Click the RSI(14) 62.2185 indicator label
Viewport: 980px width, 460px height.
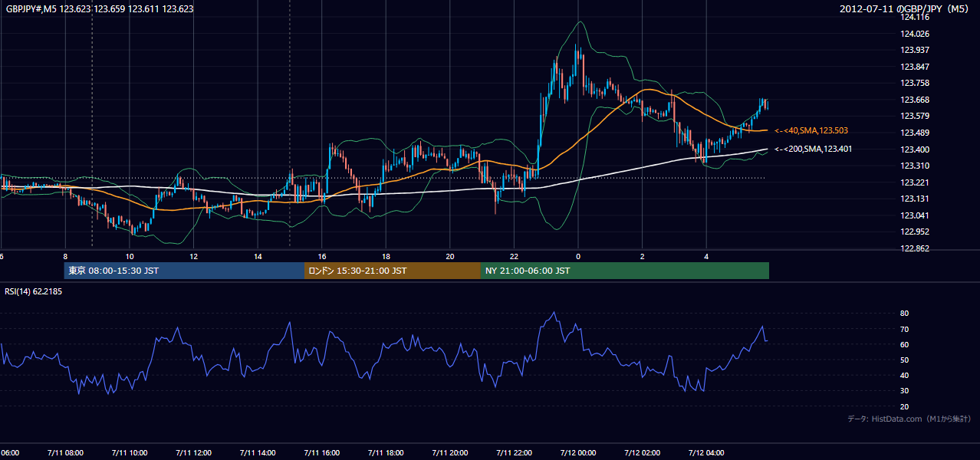pyautogui.click(x=33, y=291)
